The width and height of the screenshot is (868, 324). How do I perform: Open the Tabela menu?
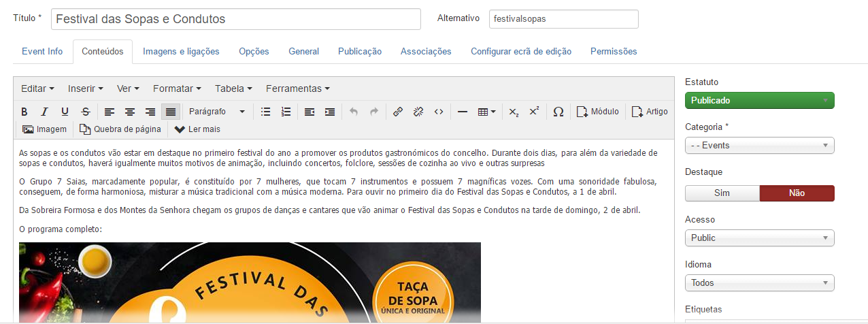[x=233, y=88]
